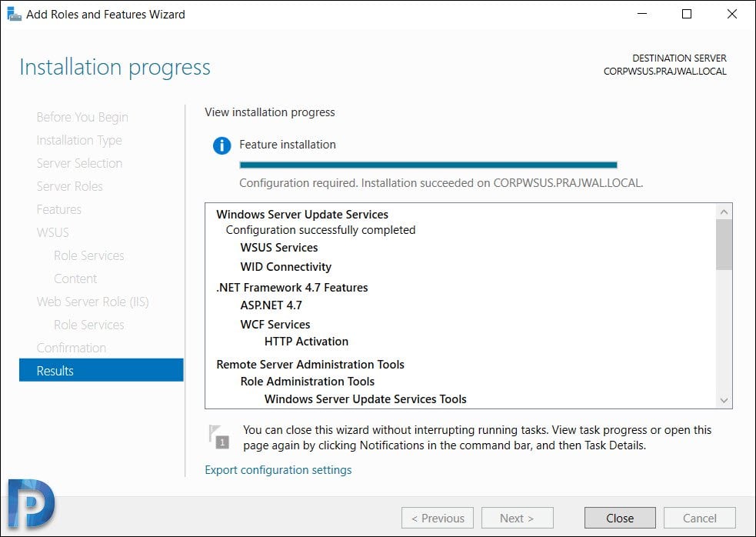
Task: Click the Configuration required status message
Action: tap(441, 183)
